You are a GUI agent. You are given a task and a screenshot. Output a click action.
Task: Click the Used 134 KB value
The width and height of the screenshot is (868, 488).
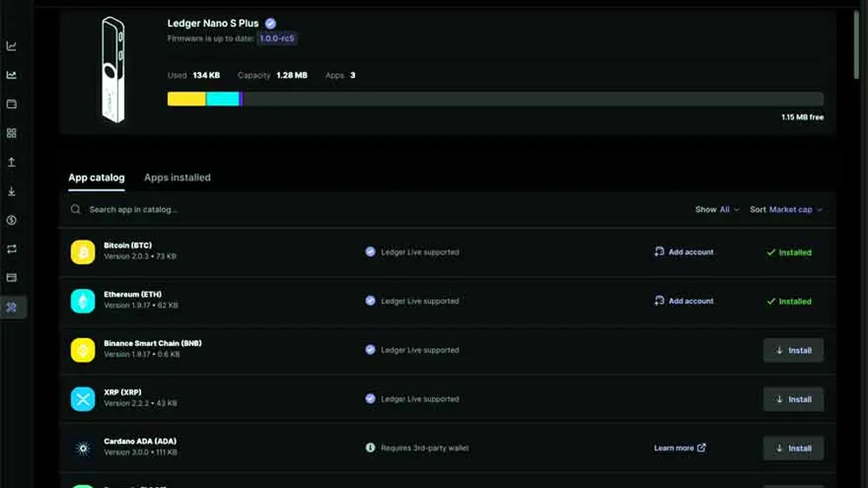point(206,76)
